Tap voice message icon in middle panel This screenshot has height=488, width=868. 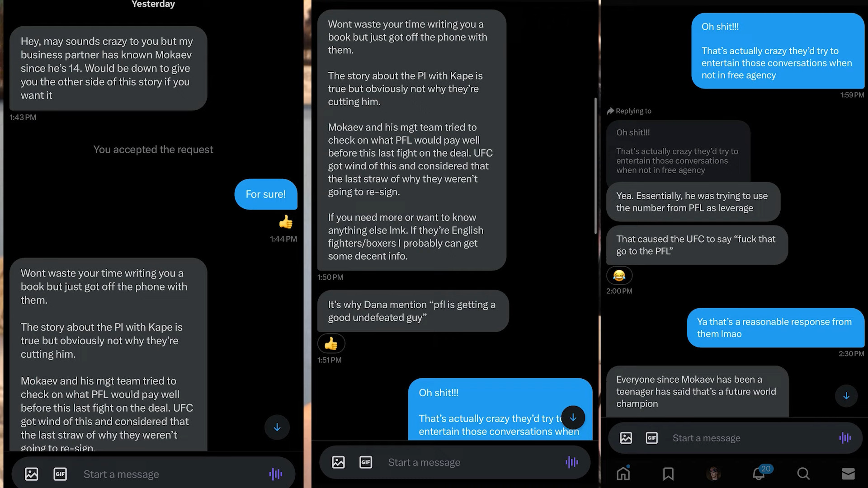572,462
